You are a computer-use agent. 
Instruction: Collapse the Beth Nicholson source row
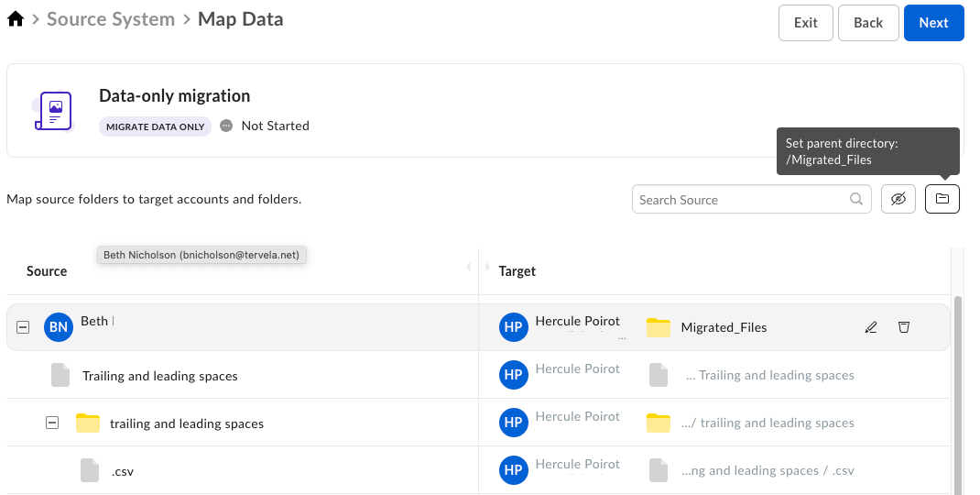coord(23,327)
